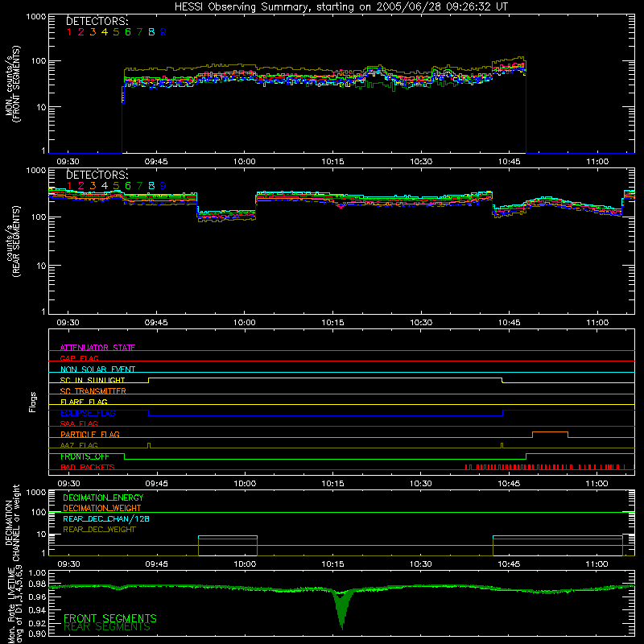
Task: Click FRONT SEGMENTS legend in livetime plot
Action: (x=110, y=618)
